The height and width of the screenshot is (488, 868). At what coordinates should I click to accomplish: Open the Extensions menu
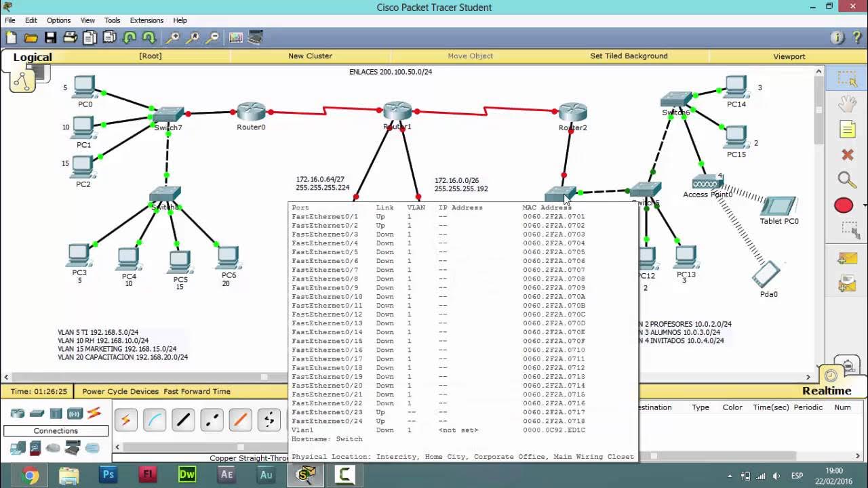[x=146, y=20]
